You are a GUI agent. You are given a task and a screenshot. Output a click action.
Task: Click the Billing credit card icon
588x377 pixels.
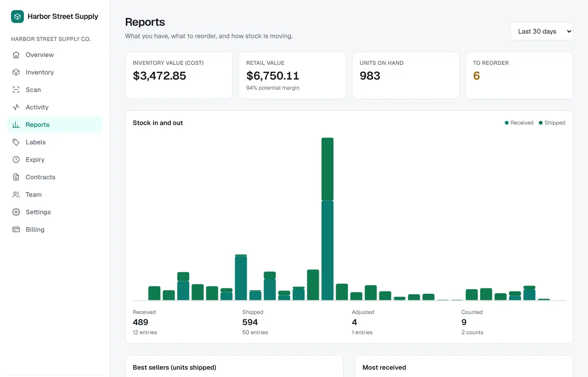pyautogui.click(x=16, y=229)
